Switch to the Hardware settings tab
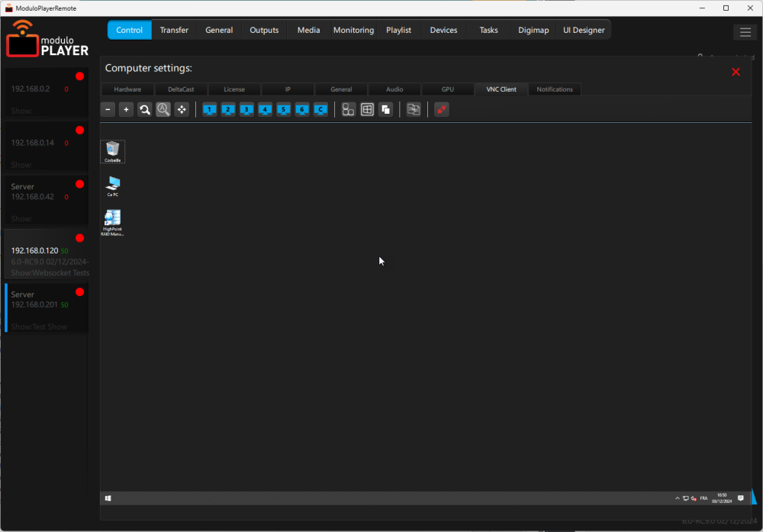The image size is (763, 532). tap(127, 89)
